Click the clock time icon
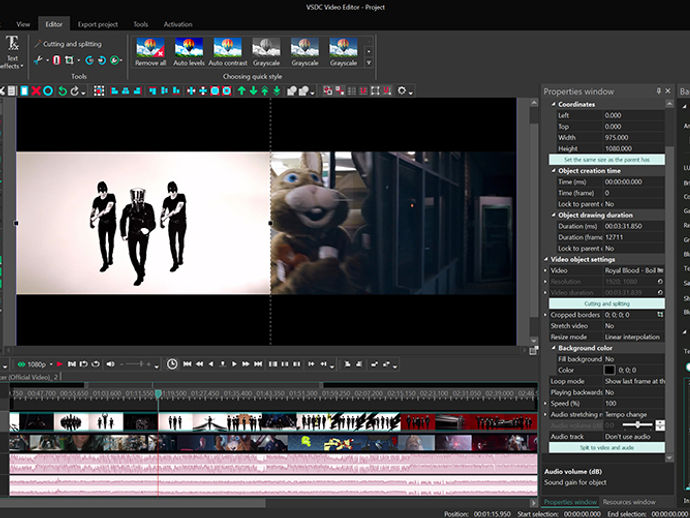 (x=172, y=364)
